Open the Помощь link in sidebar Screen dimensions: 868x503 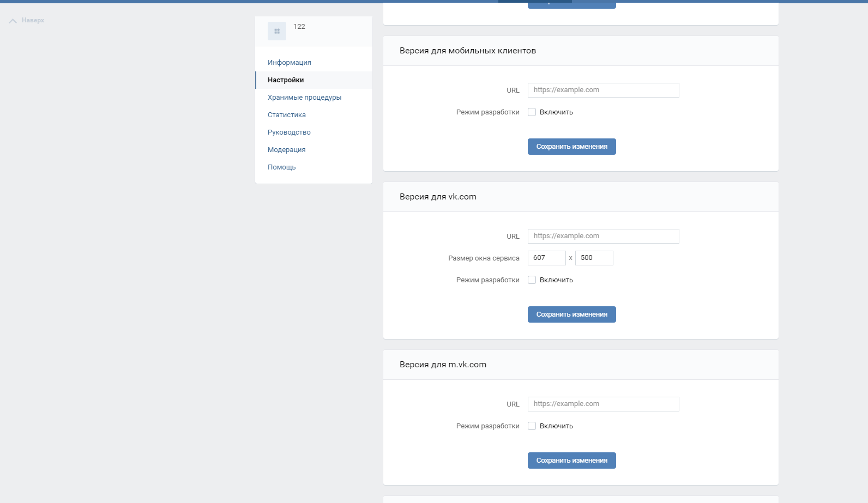click(x=281, y=167)
